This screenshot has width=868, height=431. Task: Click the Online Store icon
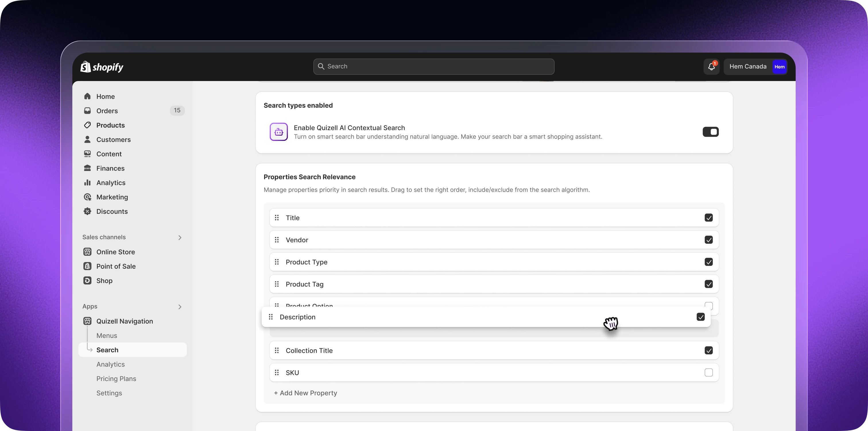pyautogui.click(x=88, y=252)
